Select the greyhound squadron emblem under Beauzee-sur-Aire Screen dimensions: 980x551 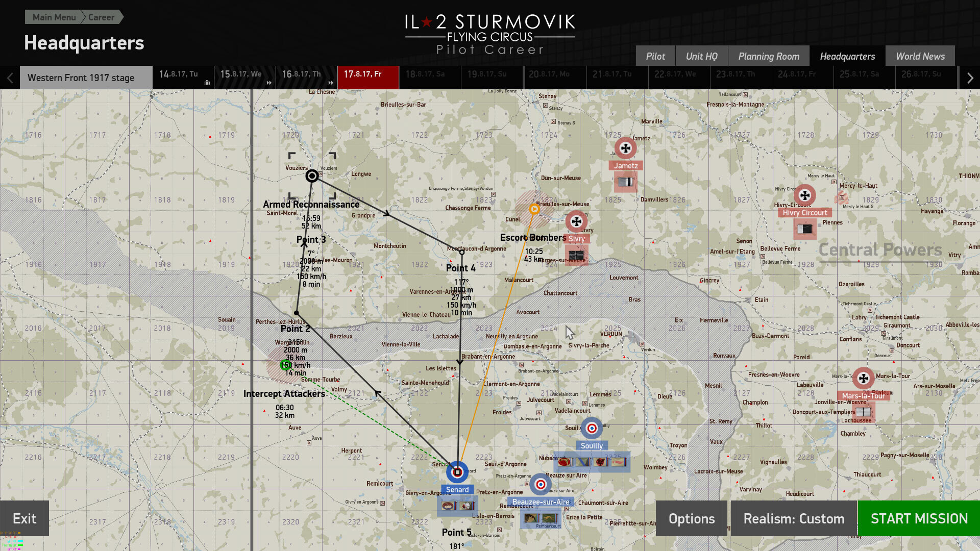tap(550, 518)
